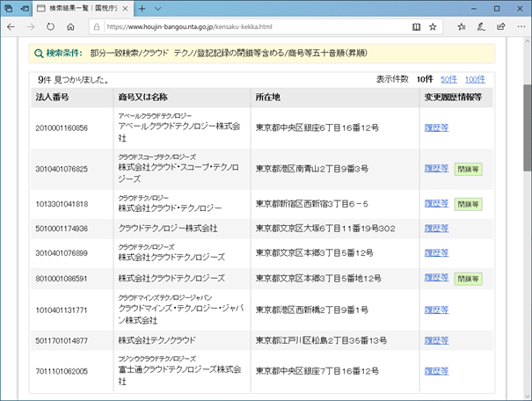Click the browser back arrow
Viewport: 532px width, 401px height.
11,26
